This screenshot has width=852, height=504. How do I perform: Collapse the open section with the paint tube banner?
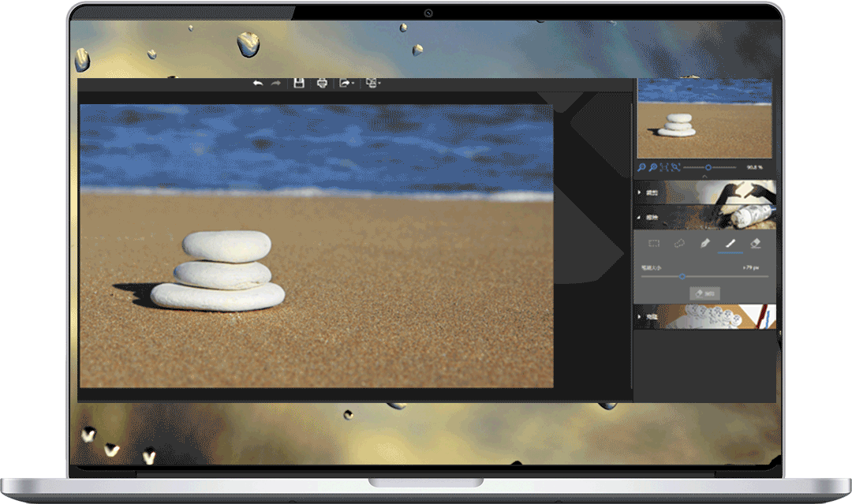pos(706,217)
